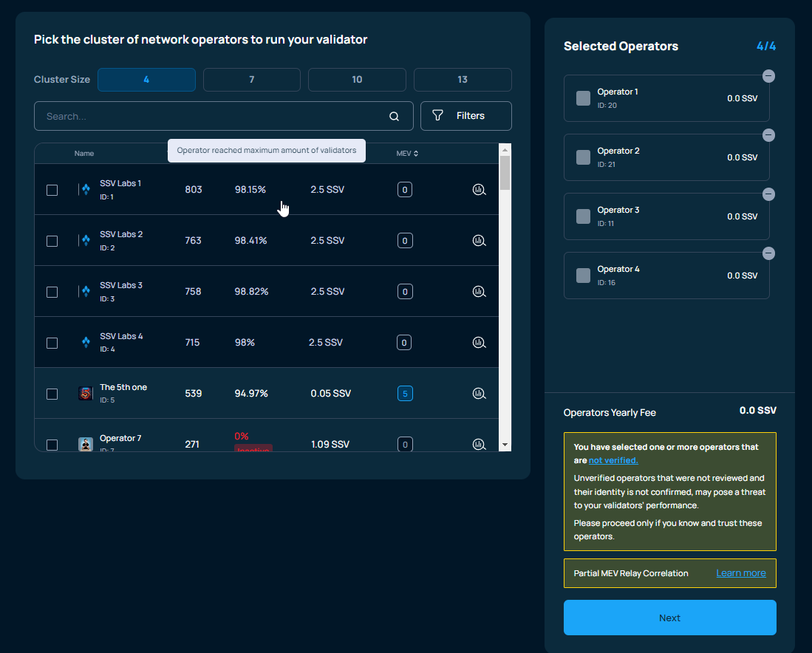Image resolution: width=812 pixels, height=653 pixels.
Task: Open Learn more about MEV relay correlation
Action: (x=741, y=572)
